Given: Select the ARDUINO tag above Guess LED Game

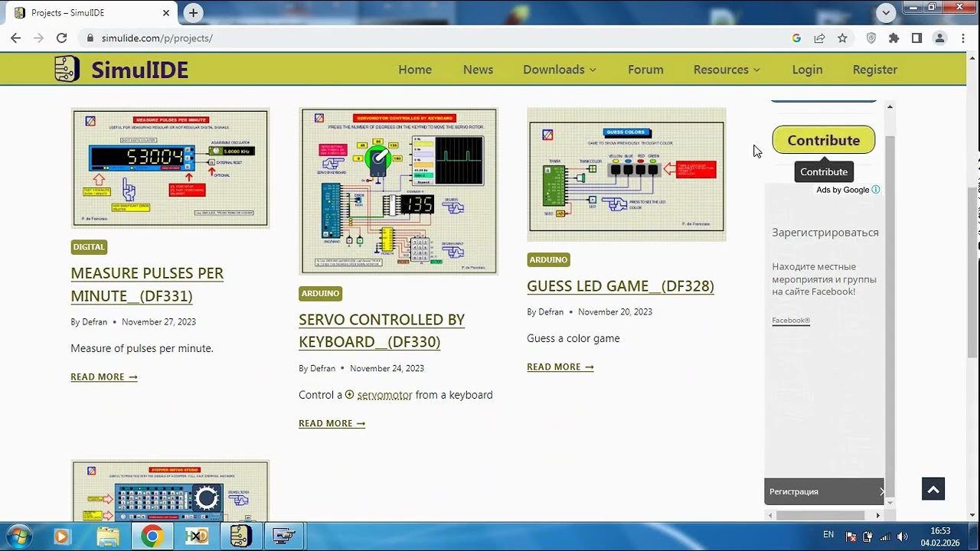Looking at the screenshot, I should coord(548,259).
